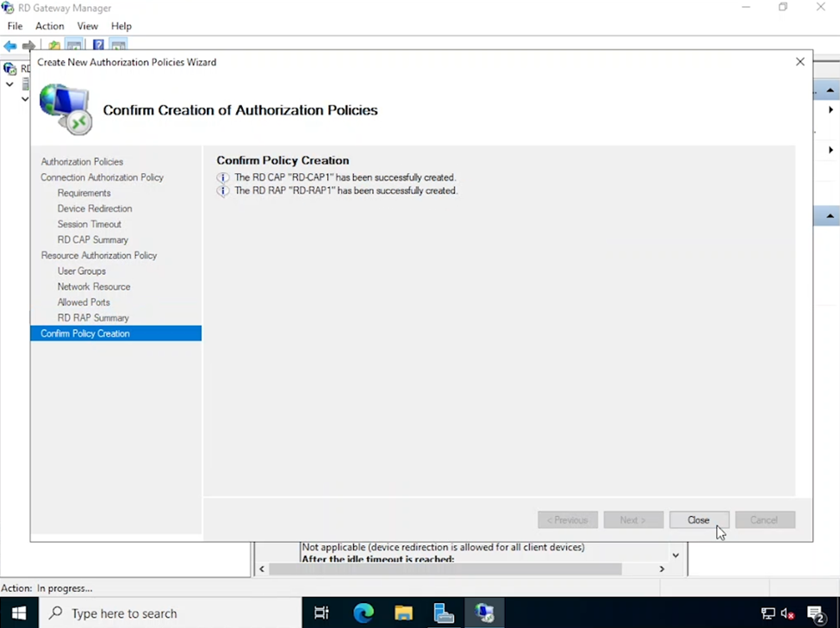Collapse the RD Gateway tree node chevron
Image resolution: width=840 pixels, height=628 pixels.
(x=9, y=85)
